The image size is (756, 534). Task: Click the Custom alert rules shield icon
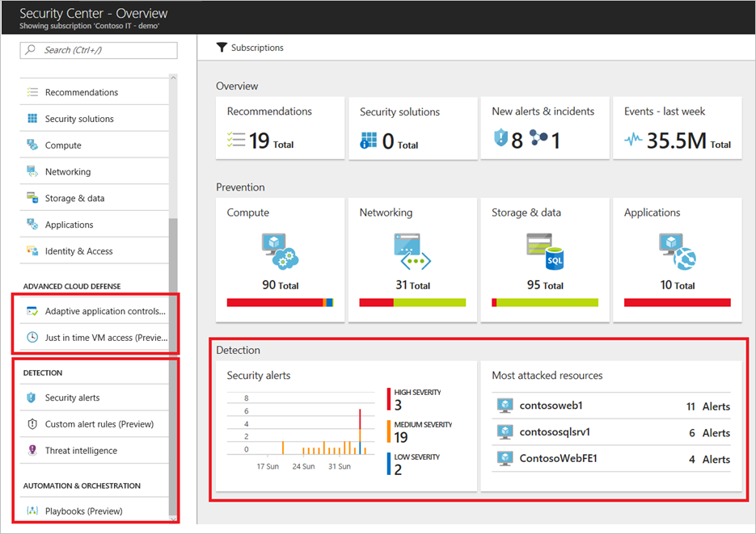tap(32, 424)
